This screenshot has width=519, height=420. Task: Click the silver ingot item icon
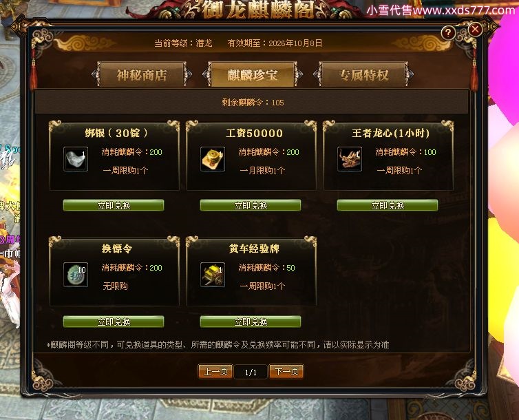tap(76, 159)
